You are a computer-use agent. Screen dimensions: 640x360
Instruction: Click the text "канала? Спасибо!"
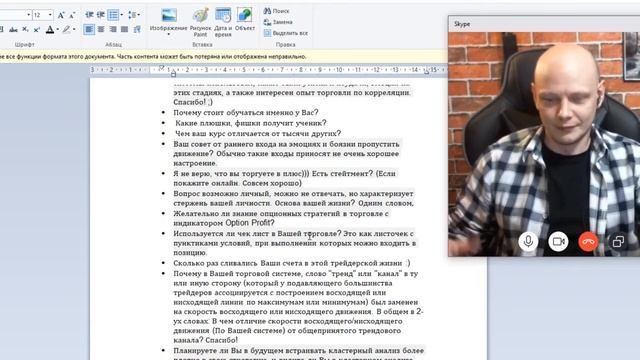pos(205,340)
